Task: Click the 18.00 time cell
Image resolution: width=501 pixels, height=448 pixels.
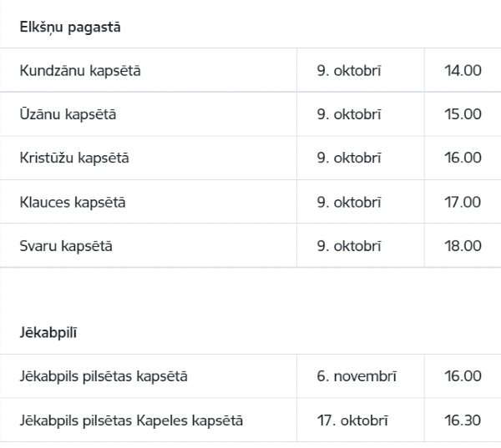Action: [463, 245]
